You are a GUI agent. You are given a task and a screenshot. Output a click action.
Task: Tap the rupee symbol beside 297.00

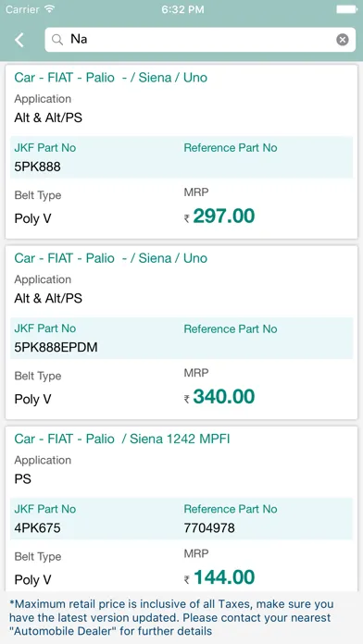click(187, 219)
